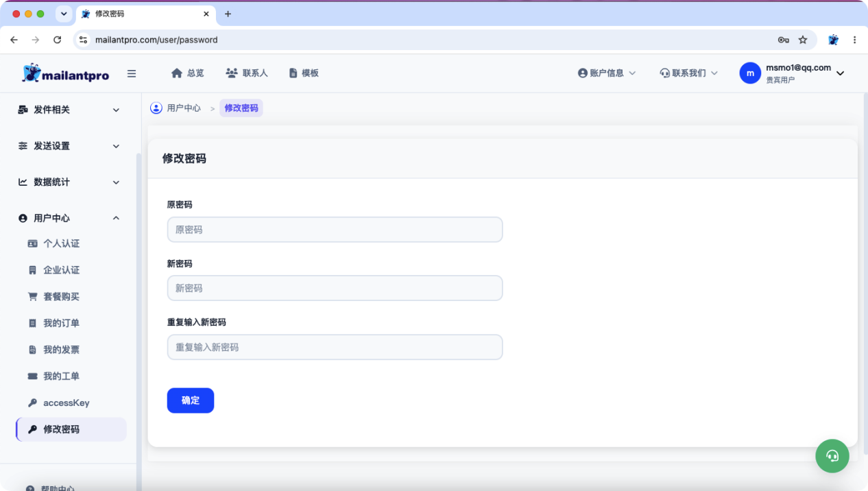Expand the 发件相关 sidebar section
Screen dimensions: 868x491
tap(69, 110)
